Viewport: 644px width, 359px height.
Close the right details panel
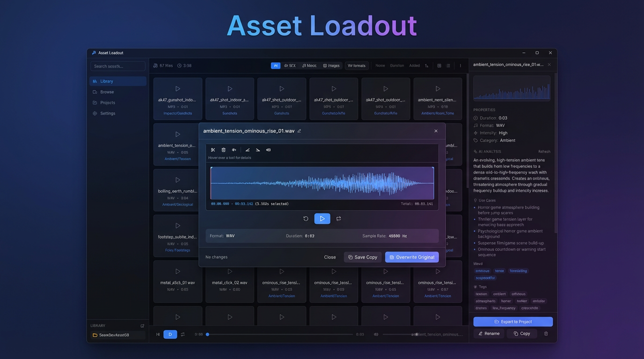pos(549,65)
